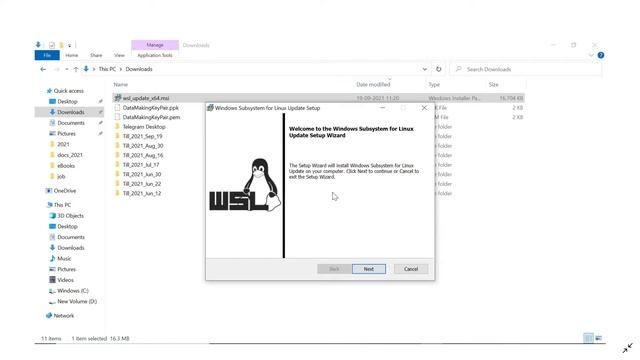Click Properties icon in Quick Access Toolbar
This screenshot has height=360, width=640.
pos(52,45)
